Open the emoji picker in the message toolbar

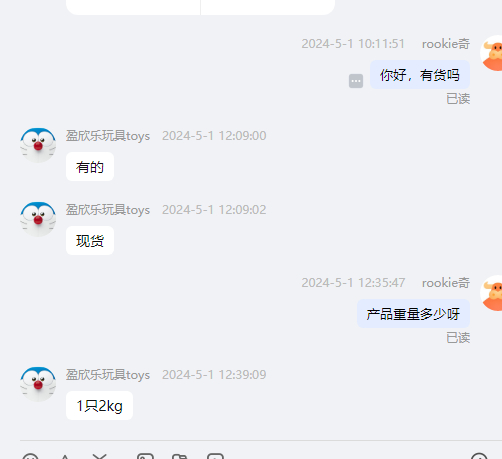(x=30, y=457)
